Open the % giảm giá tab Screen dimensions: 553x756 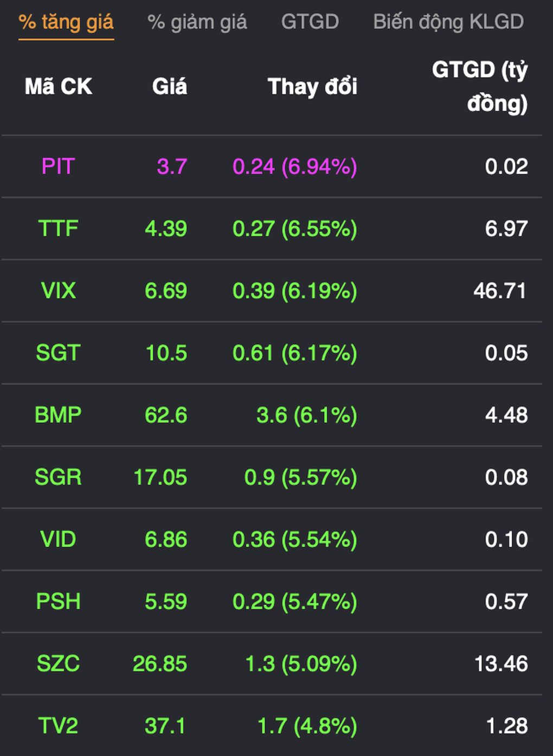197,22
